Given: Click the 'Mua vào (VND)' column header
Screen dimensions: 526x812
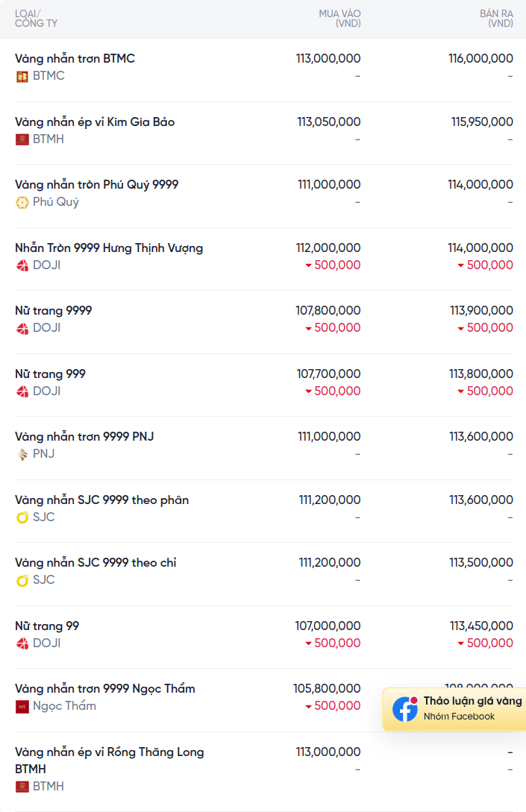Looking at the screenshot, I should click(339, 19).
